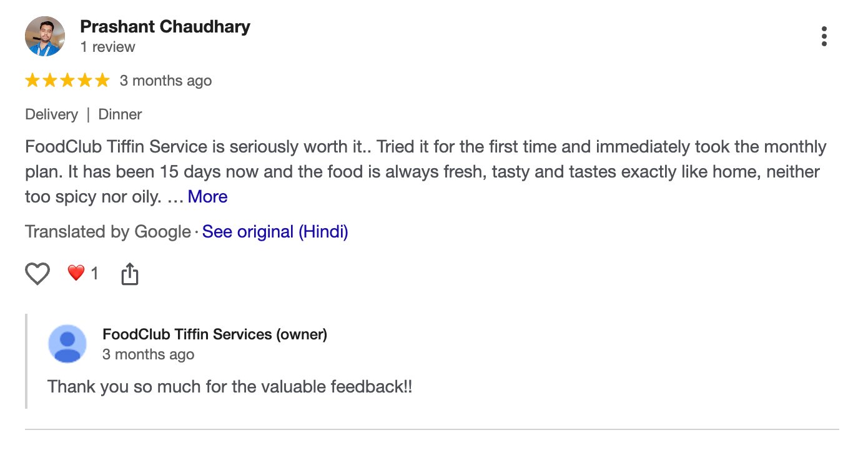Click the owner's thank you reply text

click(x=230, y=386)
